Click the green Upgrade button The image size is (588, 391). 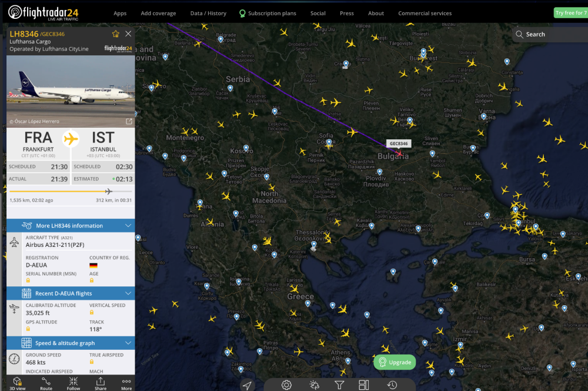click(395, 362)
